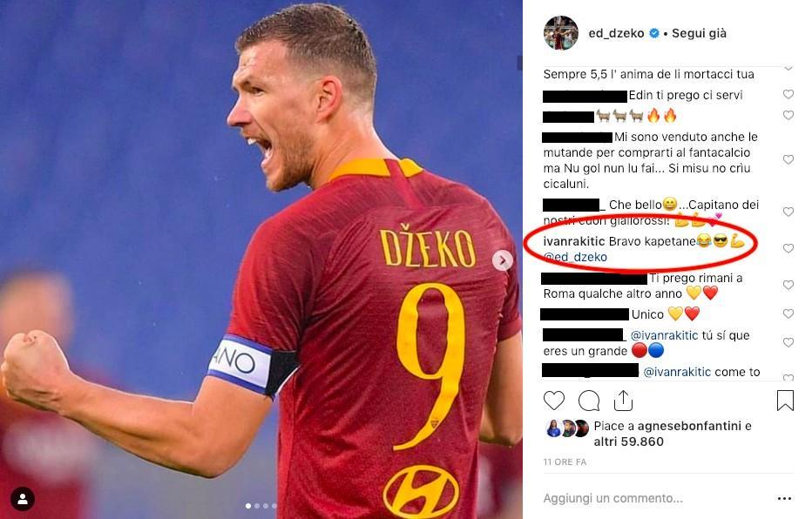Viewport: 812px width, 519px height.
Task: Like the 'Edin ti prego ci servi' comment
Action: [x=788, y=94]
